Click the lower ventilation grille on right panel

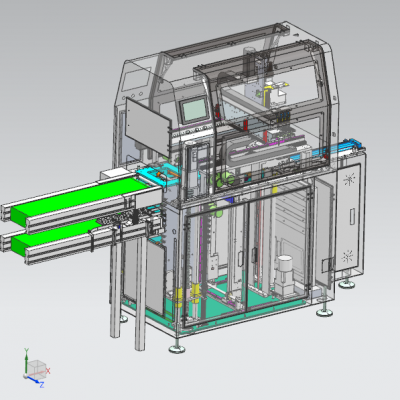[x=347, y=257]
